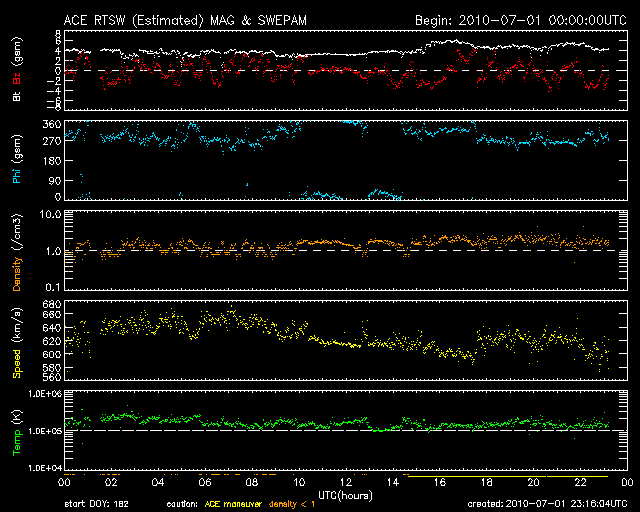640x512 pixels.
Task: Click the Begin date text at top right
Action: point(520,20)
